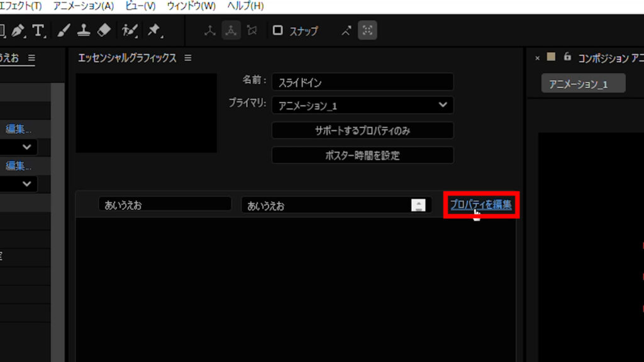Toggle the composition panel lock icon
Screen dimensions: 644x362
tap(567, 57)
